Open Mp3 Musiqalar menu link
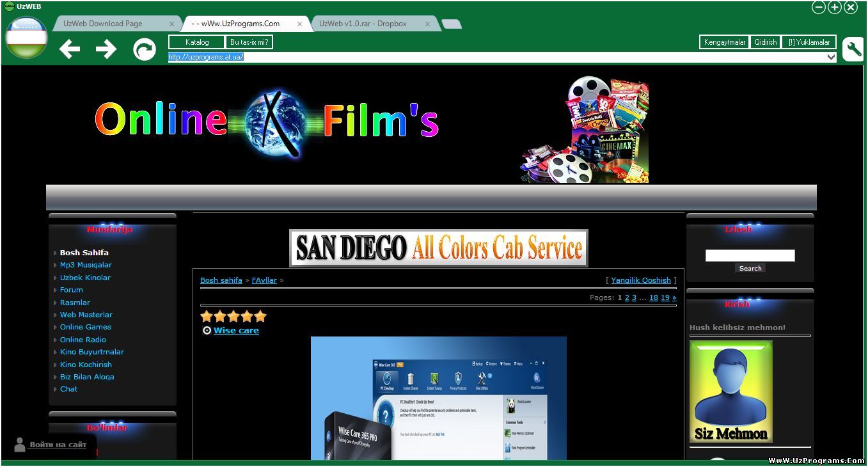This screenshot has width=868, height=467. click(86, 265)
